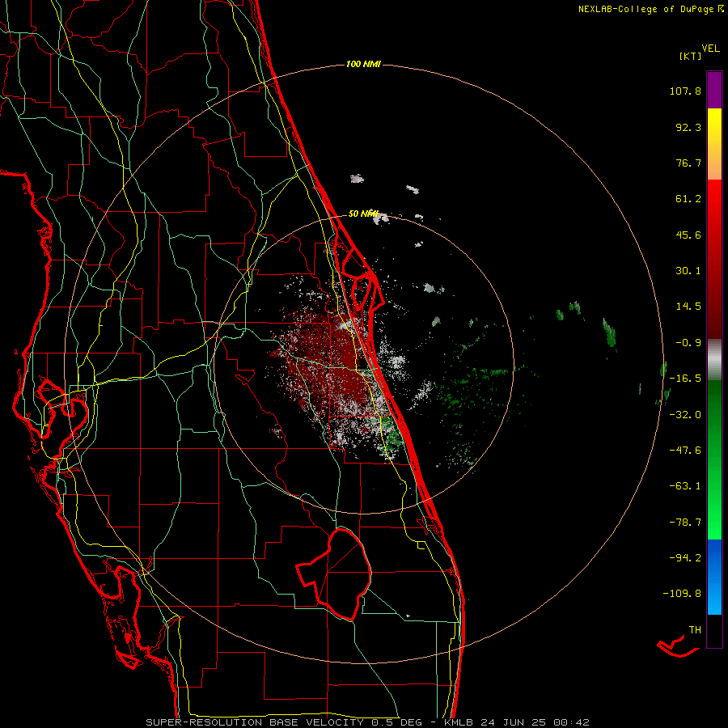The height and width of the screenshot is (728, 728).
Task: Click the 61.2 value on velocity scale
Action: 688,199
